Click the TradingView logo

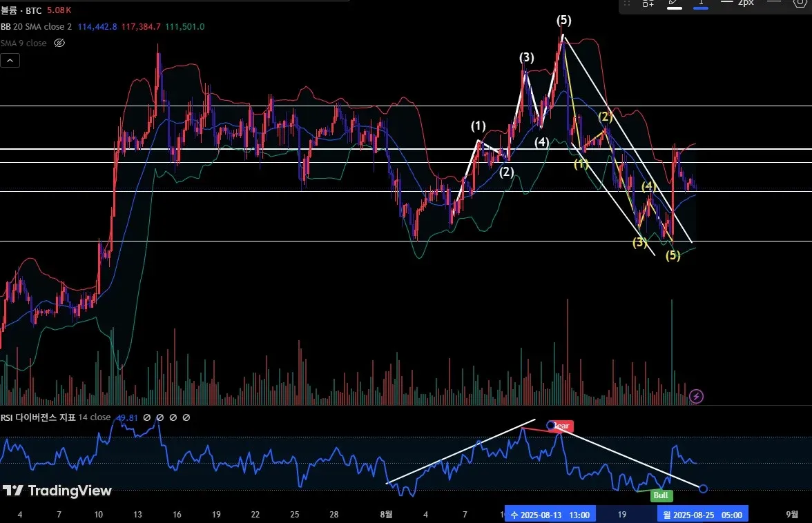click(x=57, y=491)
